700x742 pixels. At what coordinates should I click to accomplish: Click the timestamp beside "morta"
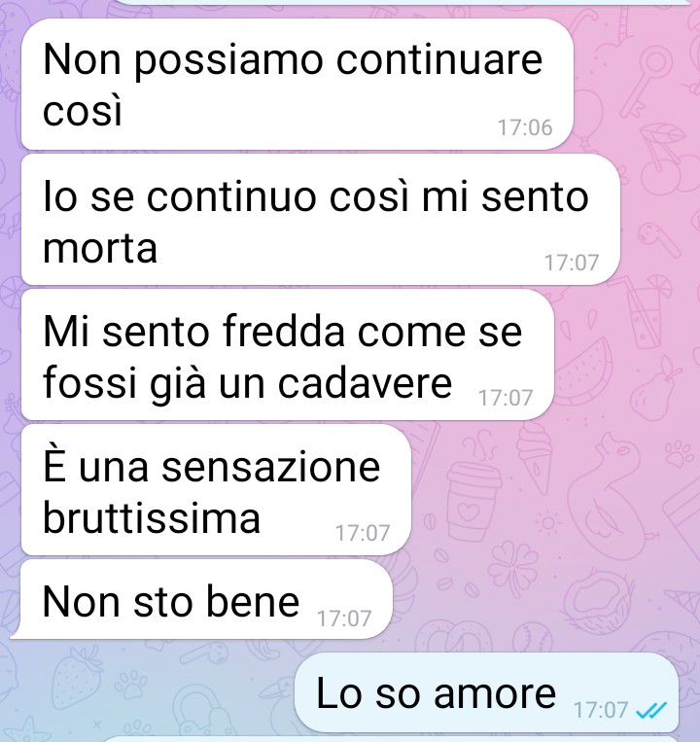[x=572, y=263]
